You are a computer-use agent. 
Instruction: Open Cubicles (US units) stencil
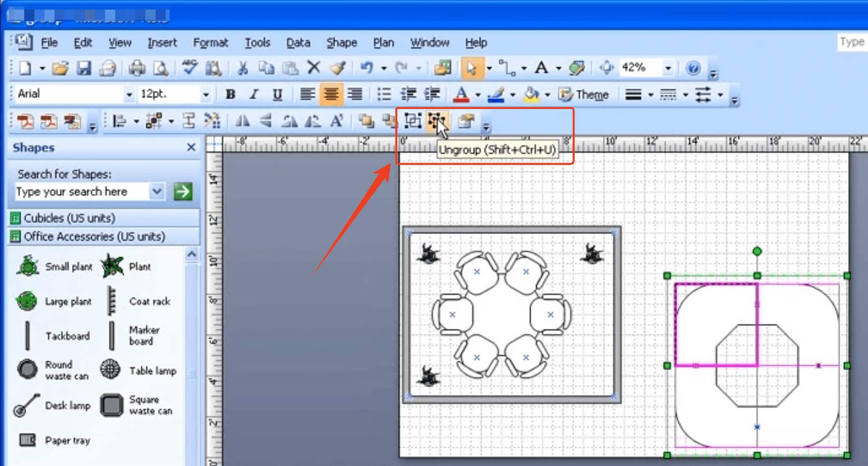point(104,218)
